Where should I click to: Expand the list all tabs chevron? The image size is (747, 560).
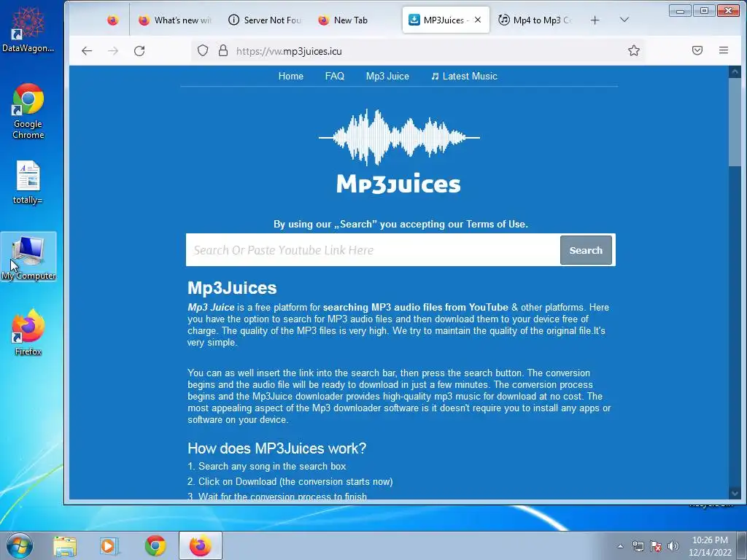pos(624,20)
